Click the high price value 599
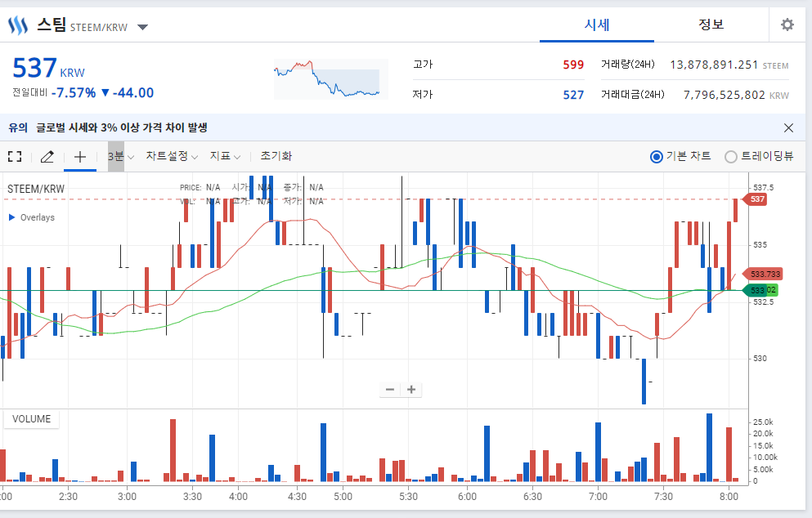 (573, 65)
